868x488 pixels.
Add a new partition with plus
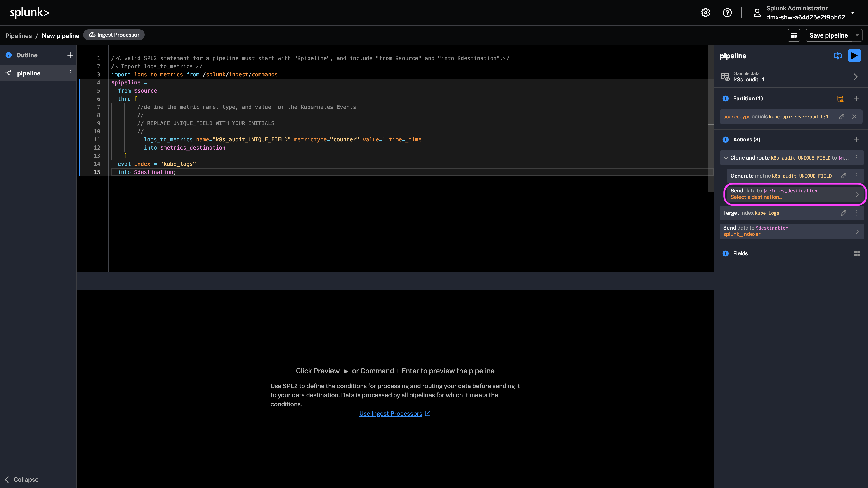(x=856, y=99)
